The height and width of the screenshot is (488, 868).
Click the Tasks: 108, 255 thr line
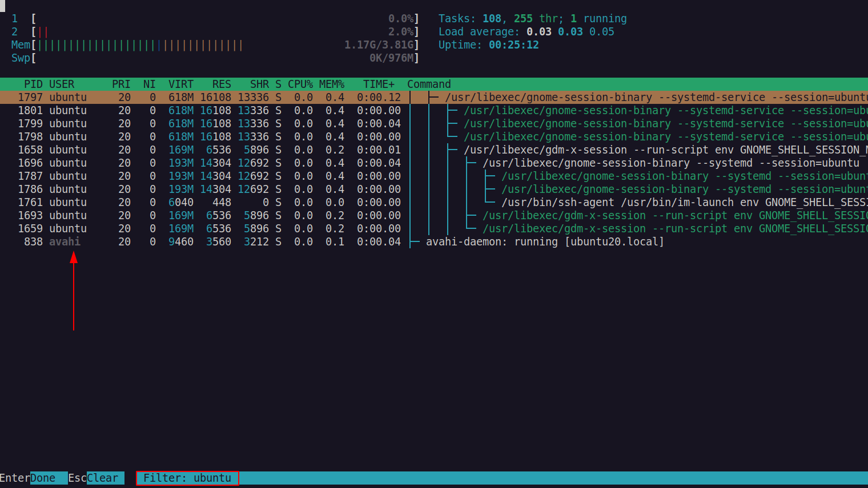click(532, 19)
